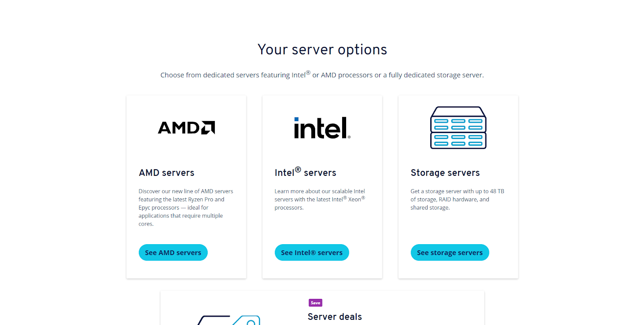Click the storage server rack icon

tap(458, 128)
